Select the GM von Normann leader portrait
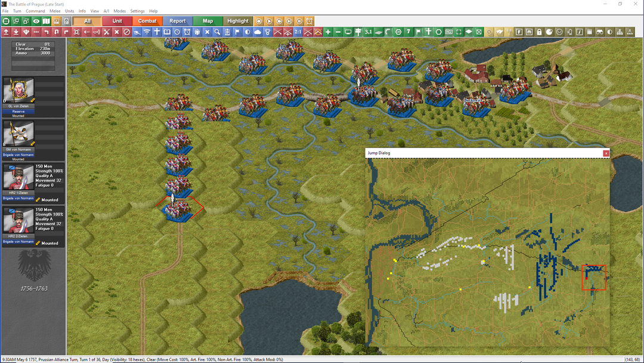 click(x=18, y=134)
